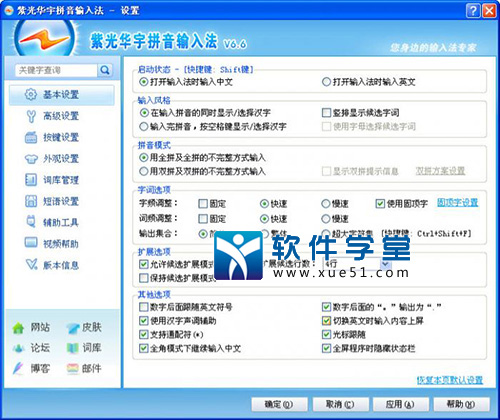Click the V icon beside 版本信息
The height and width of the screenshot is (420, 500).
coord(31,265)
